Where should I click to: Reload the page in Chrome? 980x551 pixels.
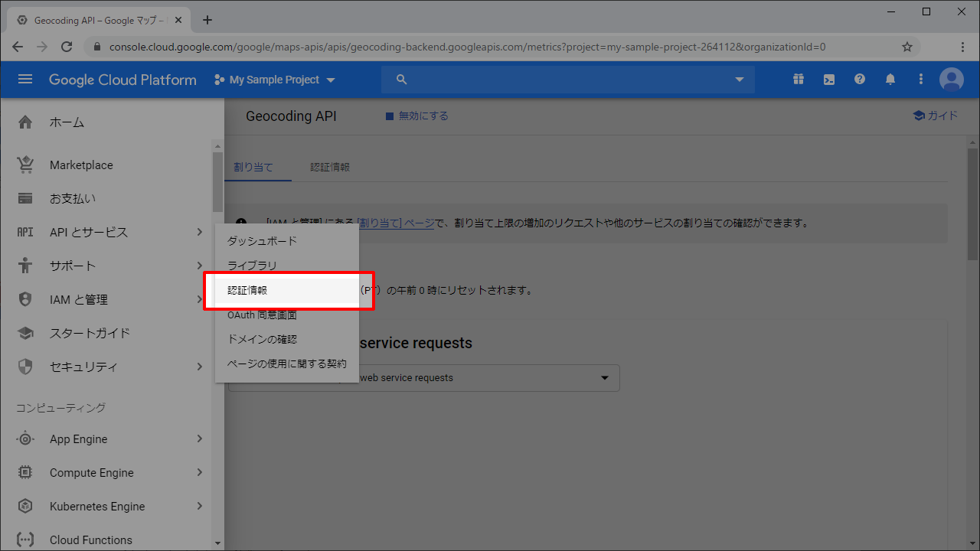[67, 47]
